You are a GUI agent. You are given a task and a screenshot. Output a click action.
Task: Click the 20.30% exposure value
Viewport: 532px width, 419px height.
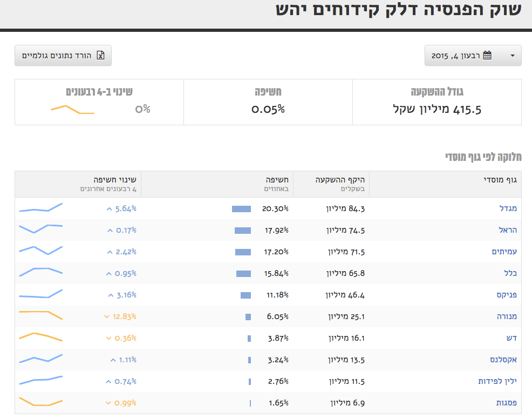point(275,208)
